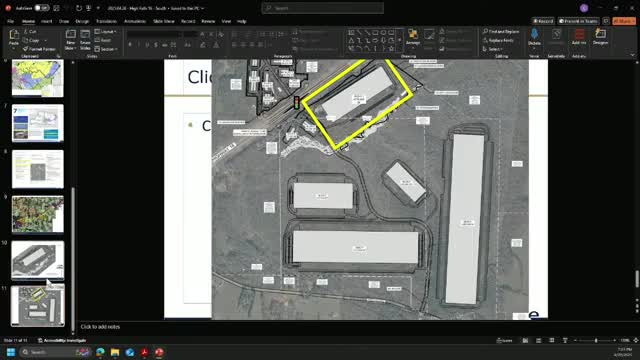
Task: Switch to the Design tab
Action: [x=82, y=21]
